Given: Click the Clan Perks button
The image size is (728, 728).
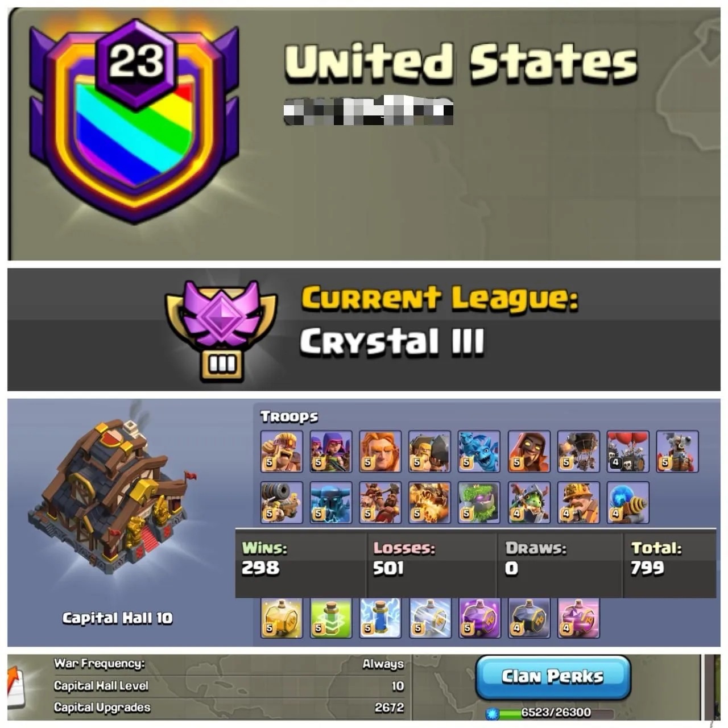Looking at the screenshot, I should pyautogui.click(x=553, y=677).
